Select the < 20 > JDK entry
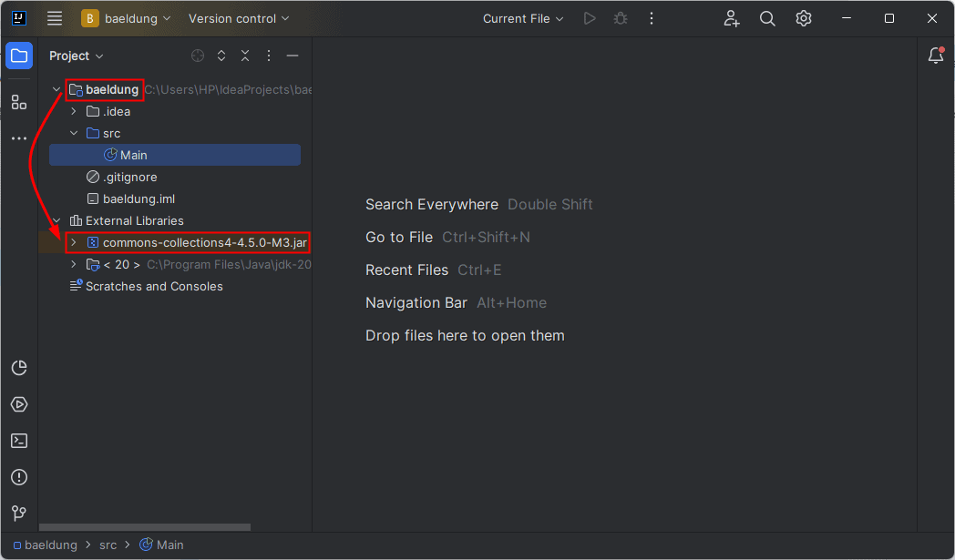The width and height of the screenshot is (955, 560). [x=122, y=265]
